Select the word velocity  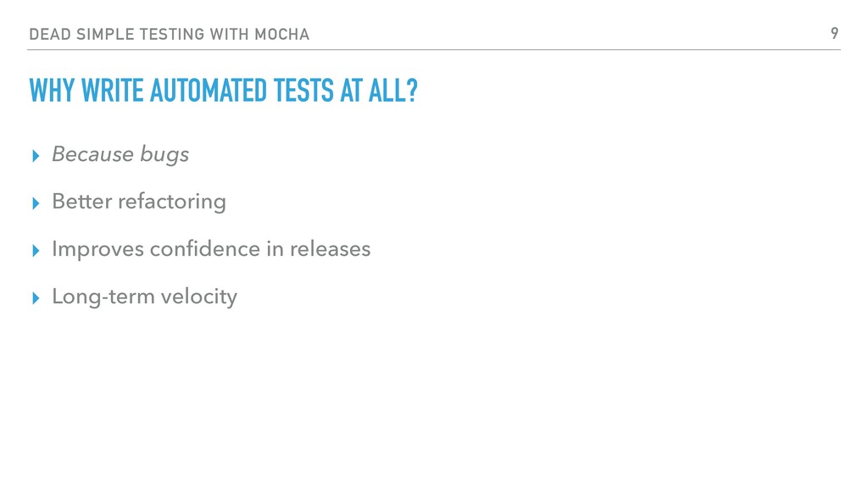[198, 297]
